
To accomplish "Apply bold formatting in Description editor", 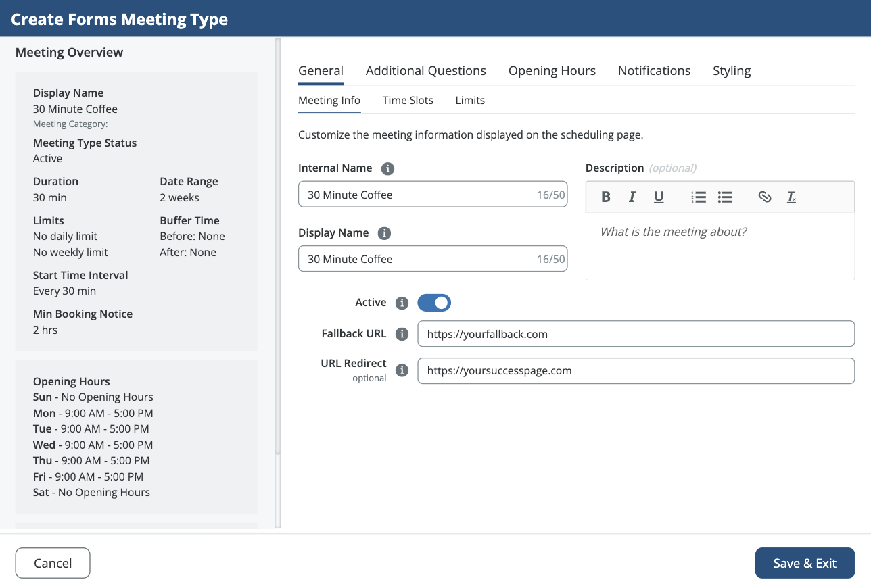I will click(x=606, y=197).
